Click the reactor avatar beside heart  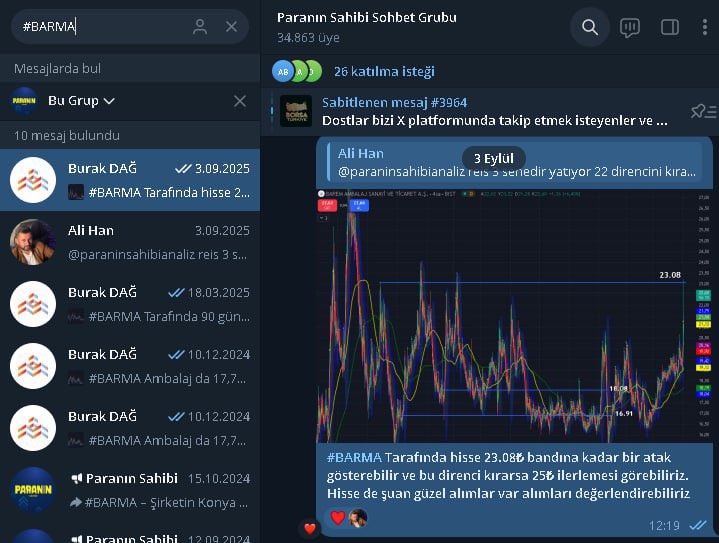click(x=358, y=518)
